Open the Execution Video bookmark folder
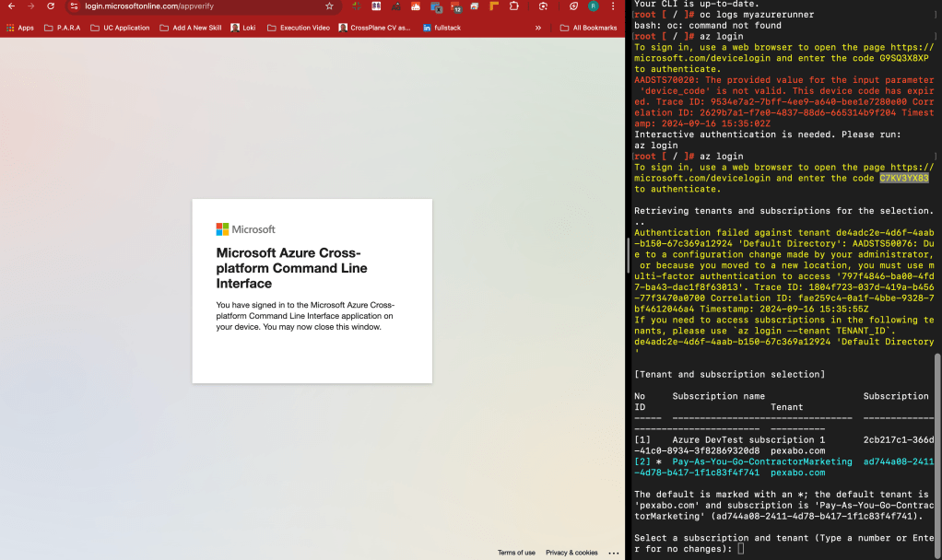 (x=299, y=28)
